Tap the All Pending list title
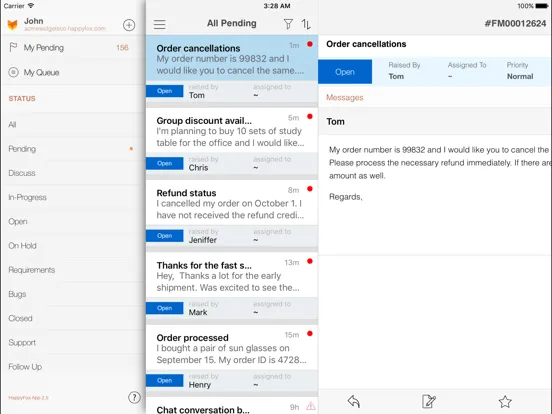552x414 pixels. (232, 24)
